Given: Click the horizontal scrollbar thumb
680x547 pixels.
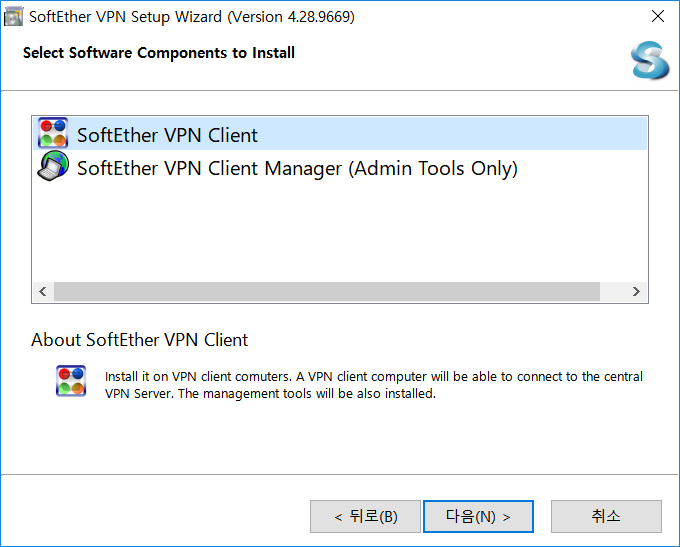Looking at the screenshot, I should click(x=327, y=292).
